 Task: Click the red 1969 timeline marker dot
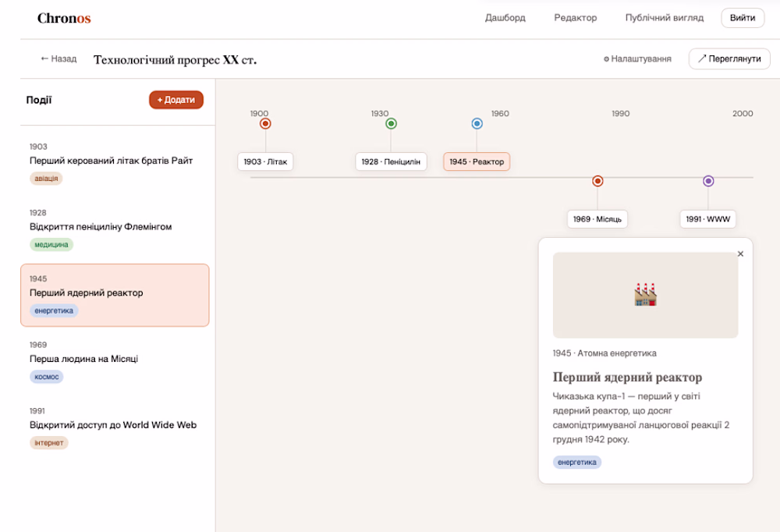pos(597,181)
